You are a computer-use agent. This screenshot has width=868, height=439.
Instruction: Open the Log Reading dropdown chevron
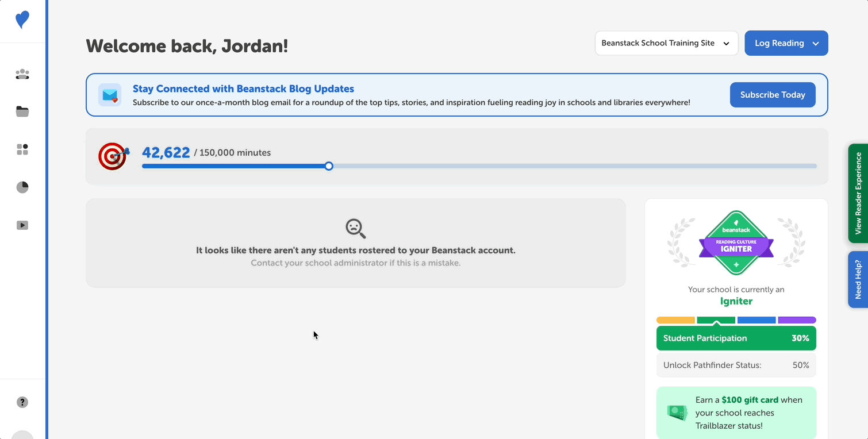[x=815, y=43]
